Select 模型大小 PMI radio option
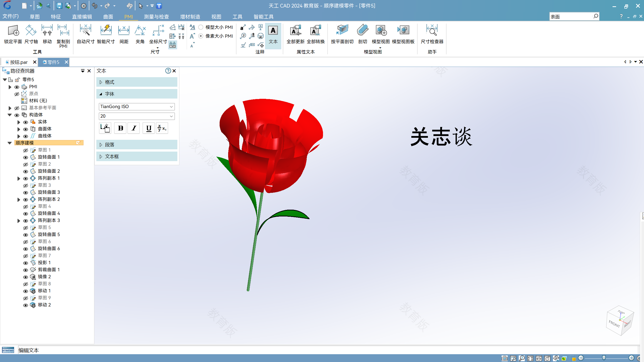 [201, 27]
